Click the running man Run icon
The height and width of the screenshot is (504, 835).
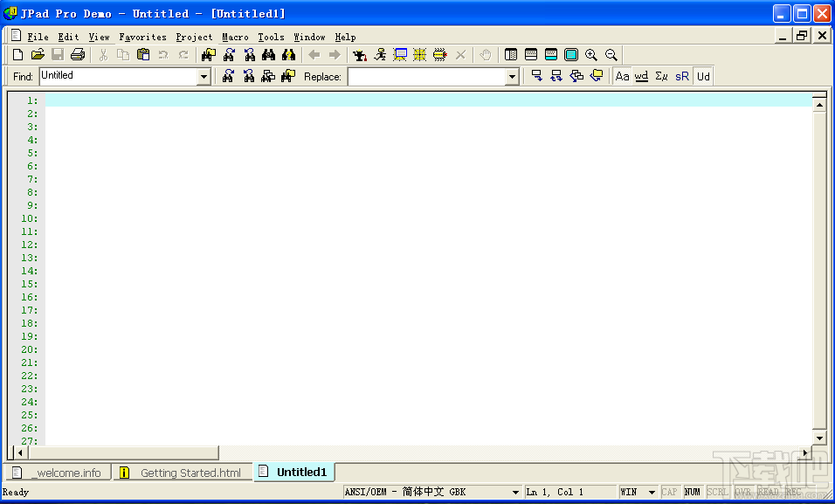click(x=380, y=55)
